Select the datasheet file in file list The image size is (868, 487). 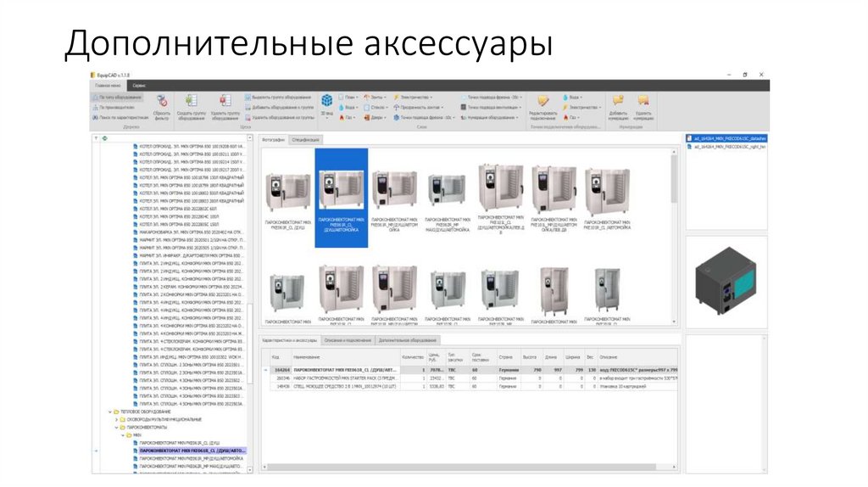coord(726,138)
